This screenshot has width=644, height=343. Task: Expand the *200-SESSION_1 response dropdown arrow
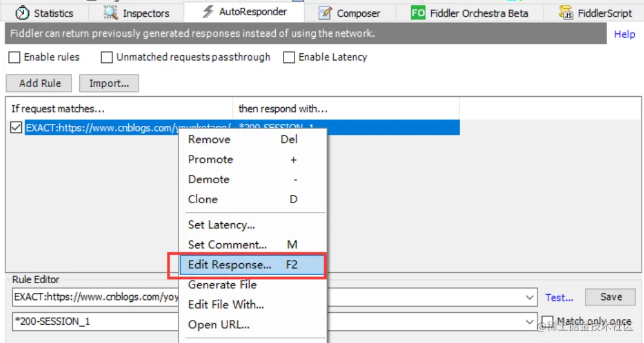click(x=530, y=322)
